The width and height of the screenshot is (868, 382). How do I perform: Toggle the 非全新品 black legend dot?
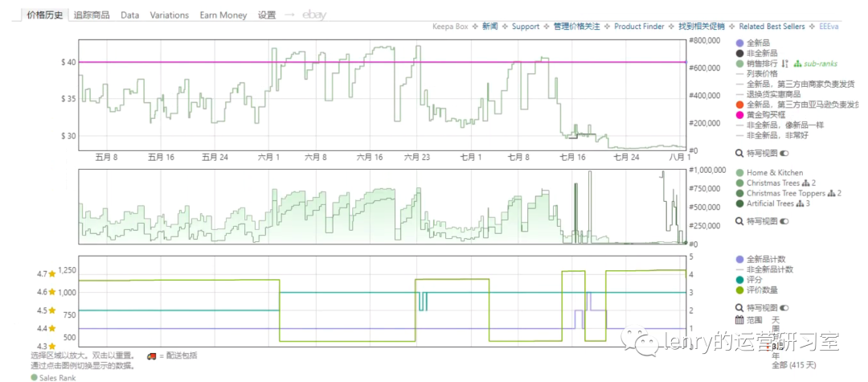click(x=739, y=53)
